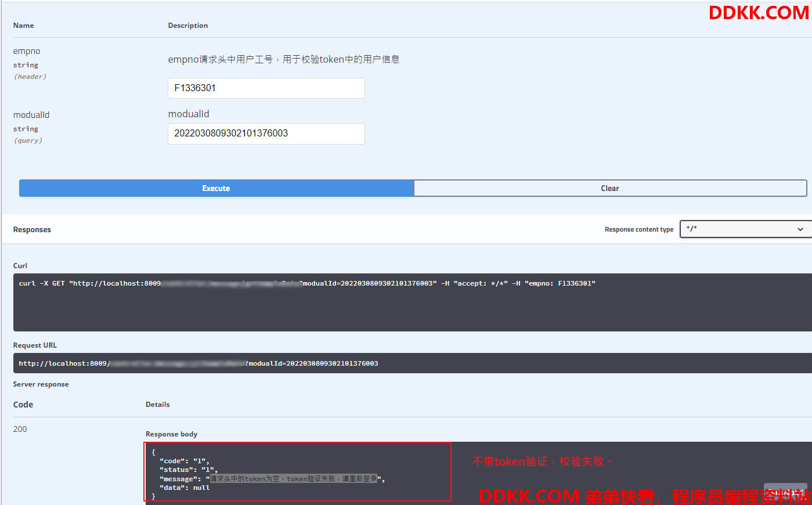The image size is (812, 505).
Task: Click the empno input field containing F1336301
Action: click(x=266, y=88)
